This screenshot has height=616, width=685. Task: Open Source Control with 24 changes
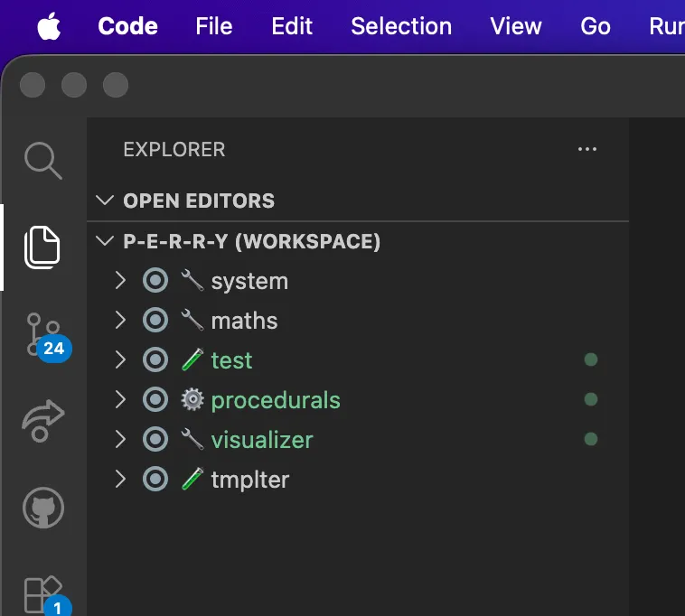coord(47,337)
